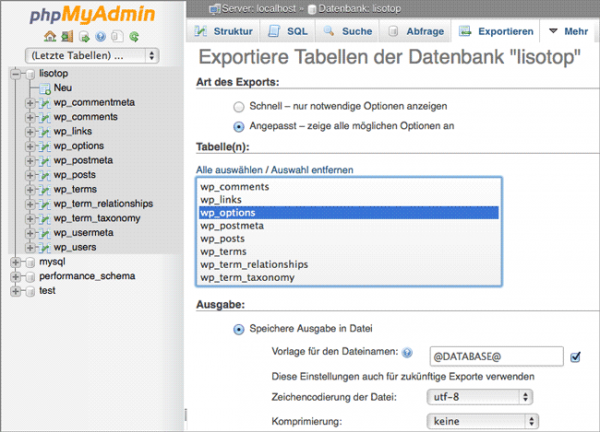Click help icon next to Vorlage für den Dateinamen
Screen dimensions: 600x432
tap(408, 352)
